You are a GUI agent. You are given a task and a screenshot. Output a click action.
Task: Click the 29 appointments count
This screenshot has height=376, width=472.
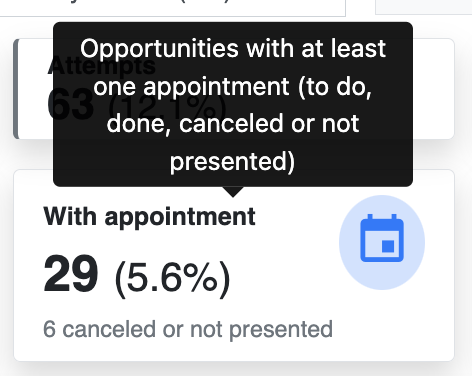point(71,274)
